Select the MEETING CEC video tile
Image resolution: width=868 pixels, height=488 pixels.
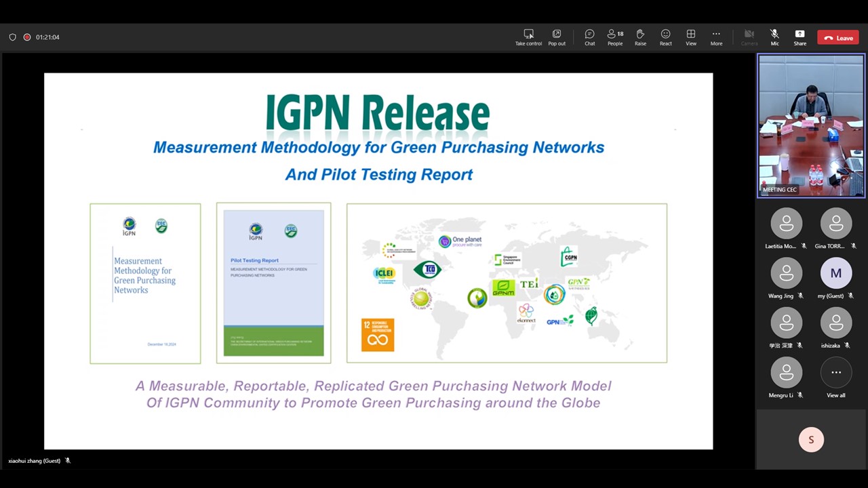(811, 126)
